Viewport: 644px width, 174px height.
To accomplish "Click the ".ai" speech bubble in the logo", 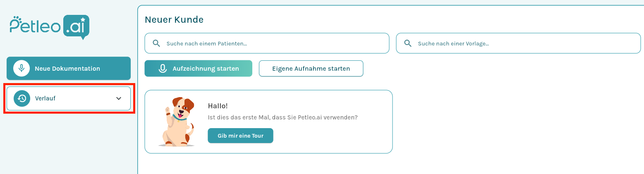I will point(77,26).
